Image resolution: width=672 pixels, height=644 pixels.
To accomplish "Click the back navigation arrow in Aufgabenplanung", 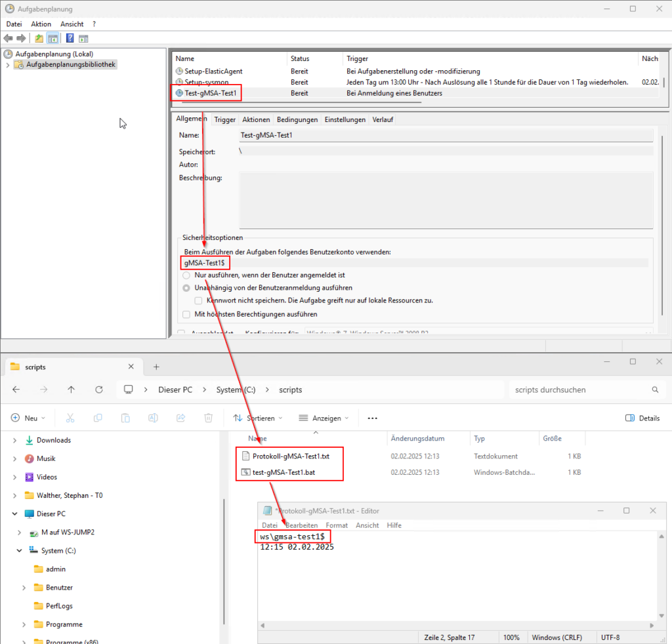I will (8, 37).
